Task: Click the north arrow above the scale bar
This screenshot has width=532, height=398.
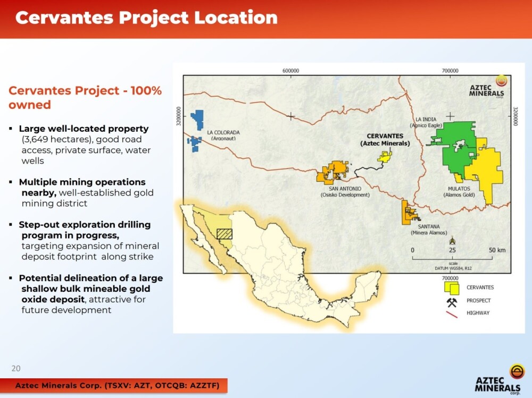Action: [452, 241]
